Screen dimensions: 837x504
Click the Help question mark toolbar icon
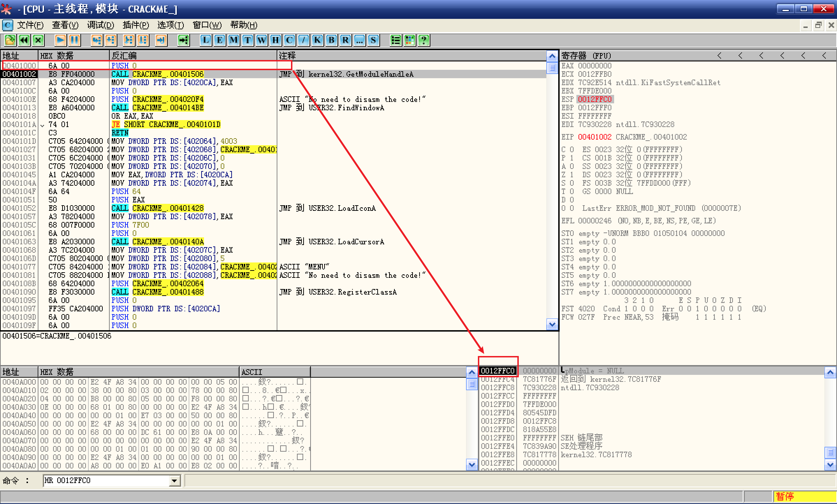424,40
